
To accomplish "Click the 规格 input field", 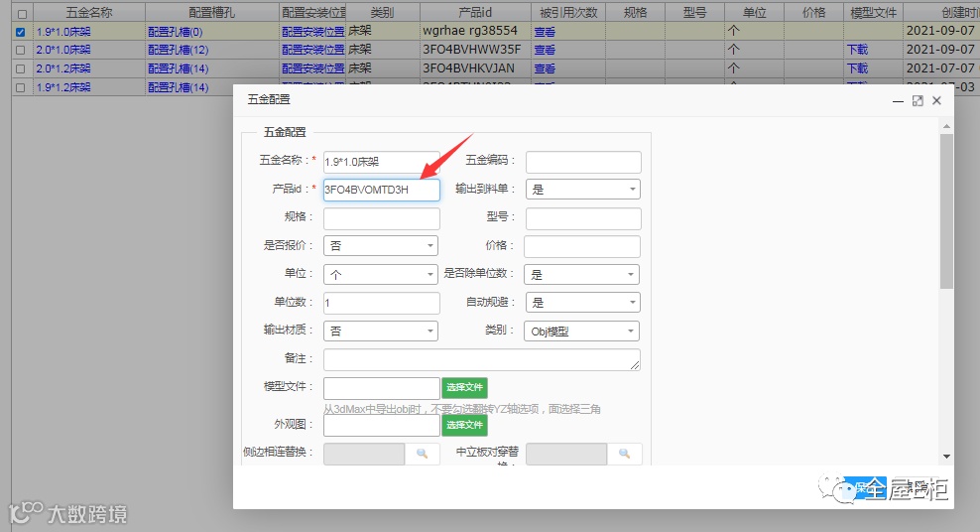I will tap(381, 218).
